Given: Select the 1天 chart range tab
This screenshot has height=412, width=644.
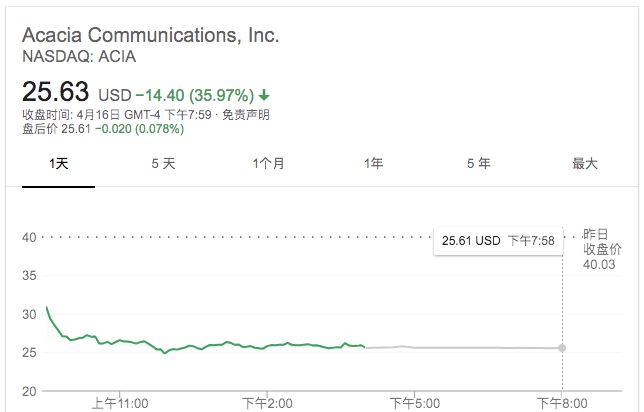Looking at the screenshot, I should (58, 164).
